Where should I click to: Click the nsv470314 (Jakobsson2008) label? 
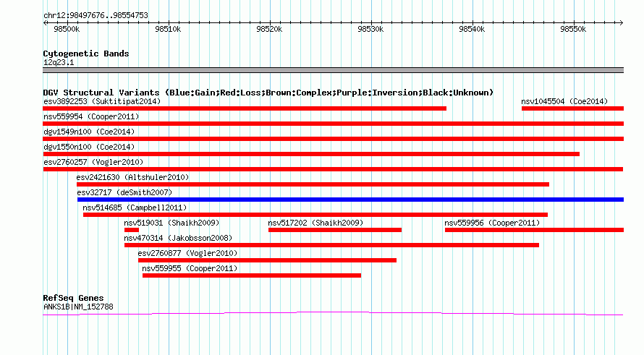[178, 238]
